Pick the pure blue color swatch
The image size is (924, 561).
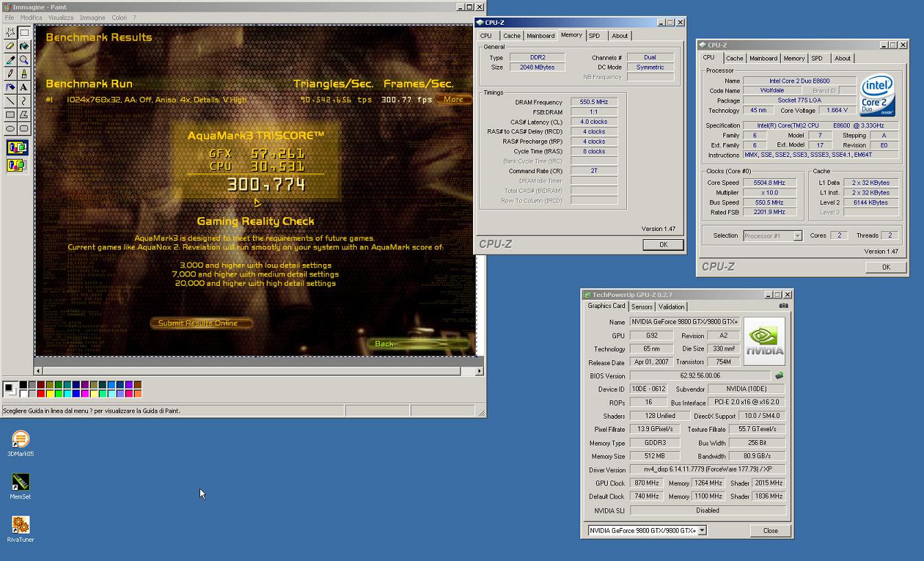tap(76, 393)
